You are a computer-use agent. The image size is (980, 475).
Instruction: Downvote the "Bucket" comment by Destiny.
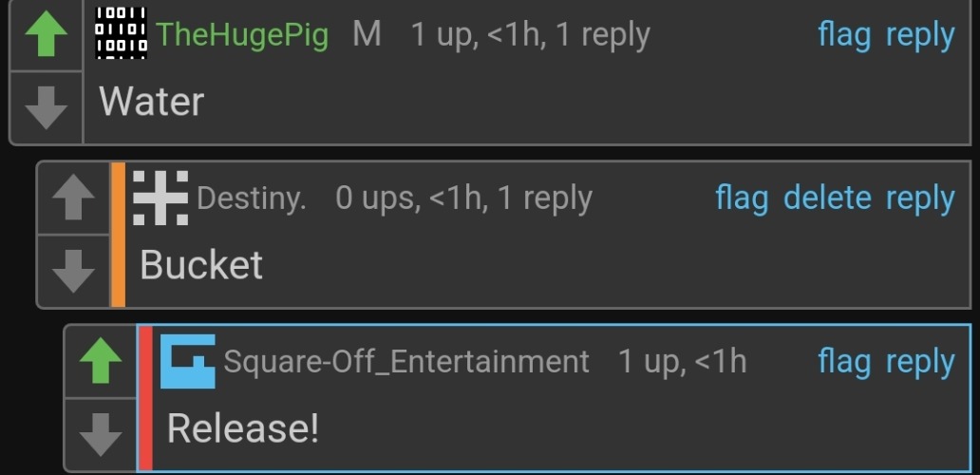point(74,272)
